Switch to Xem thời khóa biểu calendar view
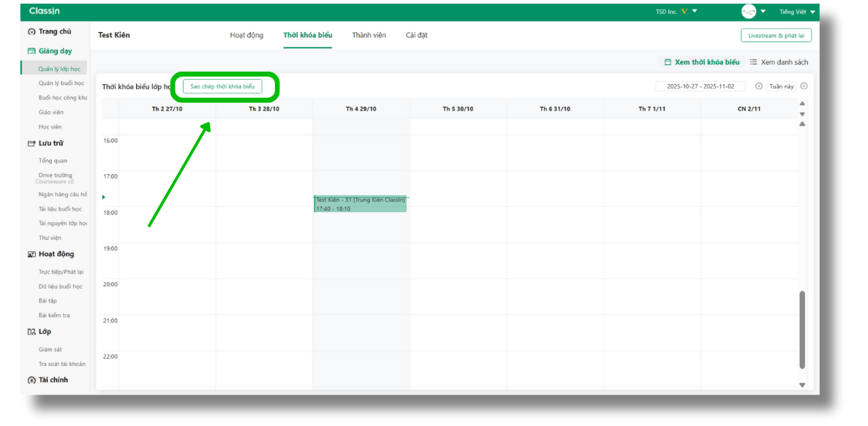This screenshot has height=426, width=868. pos(701,62)
